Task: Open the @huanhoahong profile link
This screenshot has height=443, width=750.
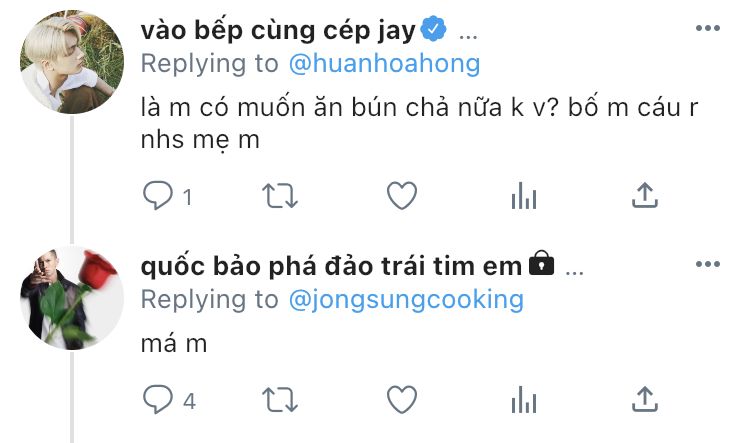Action: click(385, 63)
